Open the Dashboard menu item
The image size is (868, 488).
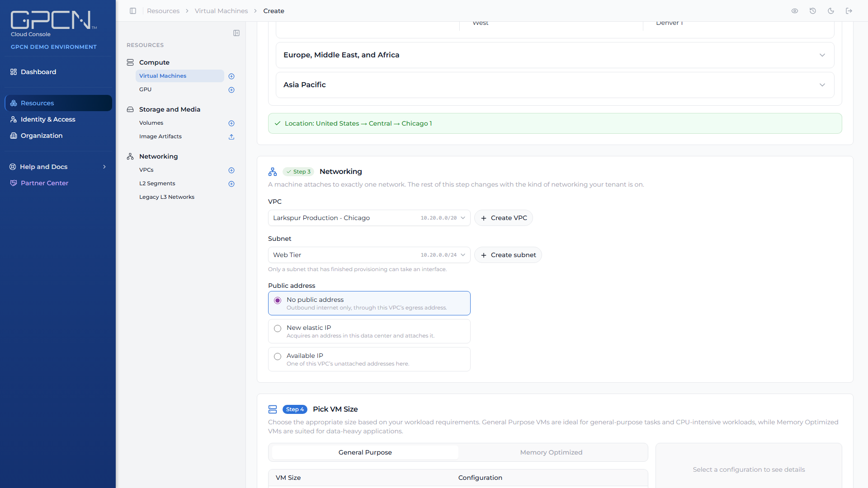point(58,72)
